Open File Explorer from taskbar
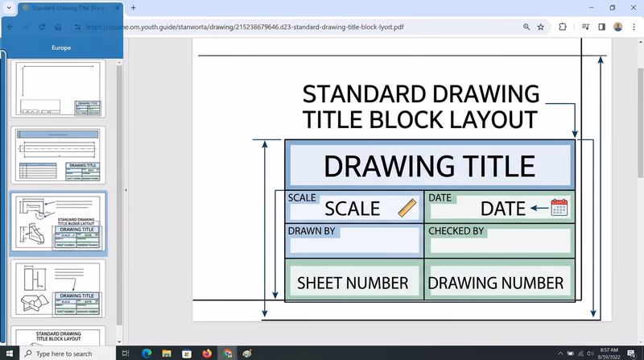The width and height of the screenshot is (644, 360). (167, 354)
